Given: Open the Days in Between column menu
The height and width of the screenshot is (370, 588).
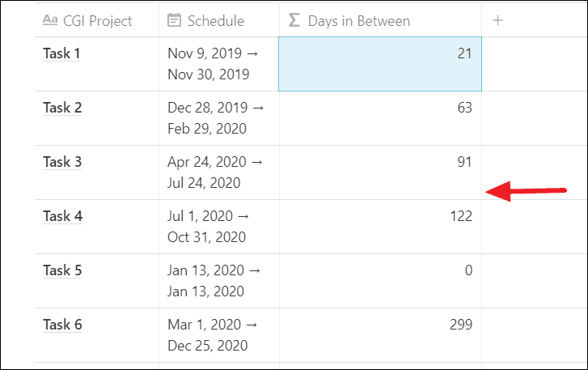Looking at the screenshot, I should (358, 21).
